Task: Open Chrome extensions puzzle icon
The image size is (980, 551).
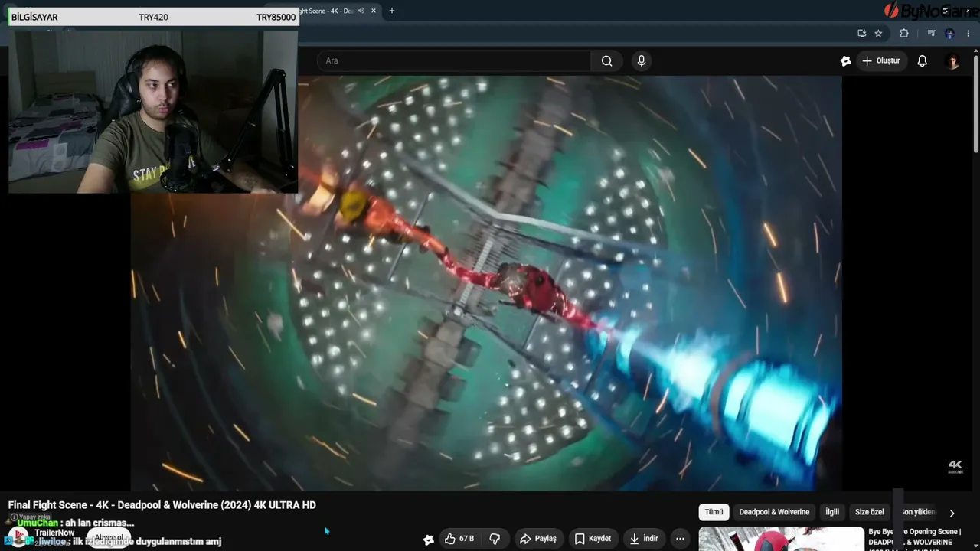Action: [x=904, y=34]
